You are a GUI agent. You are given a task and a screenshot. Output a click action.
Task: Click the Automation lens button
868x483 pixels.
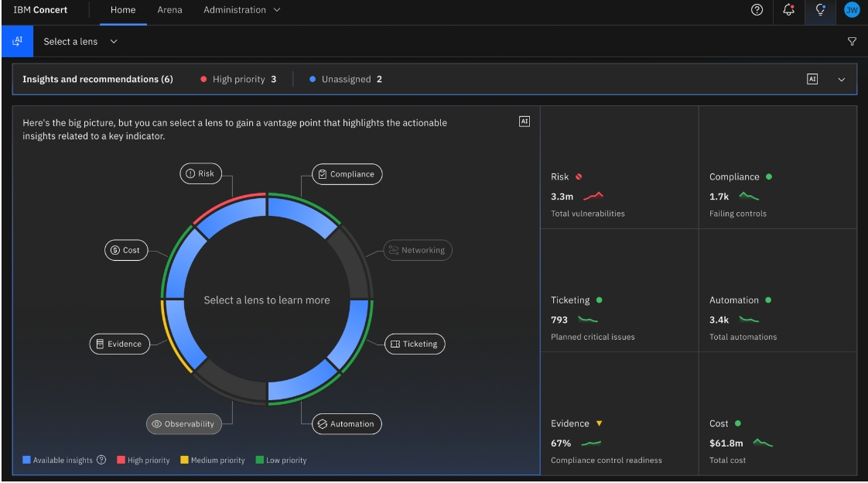coord(347,424)
